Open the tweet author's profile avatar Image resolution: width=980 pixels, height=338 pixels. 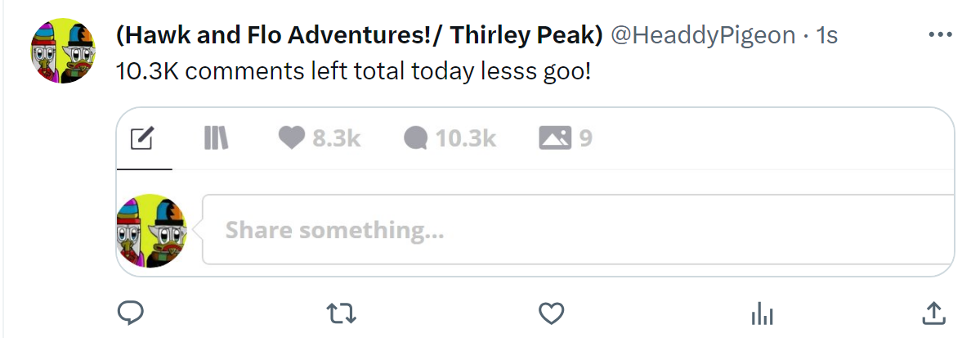(x=64, y=51)
